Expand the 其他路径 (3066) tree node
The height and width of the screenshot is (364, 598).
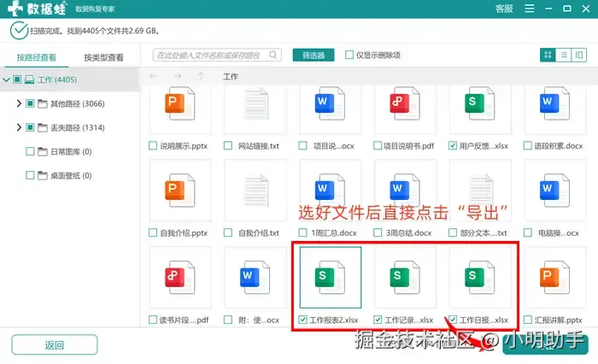pos(19,103)
